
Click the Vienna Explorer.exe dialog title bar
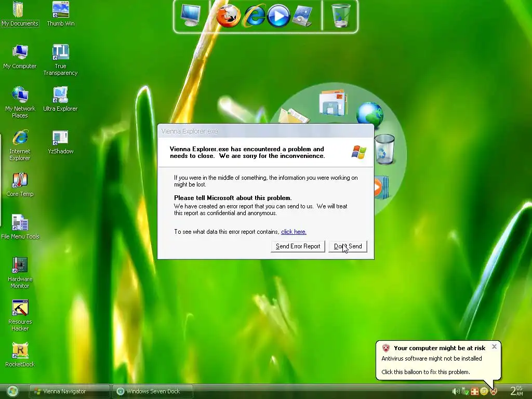pos(265,131)
